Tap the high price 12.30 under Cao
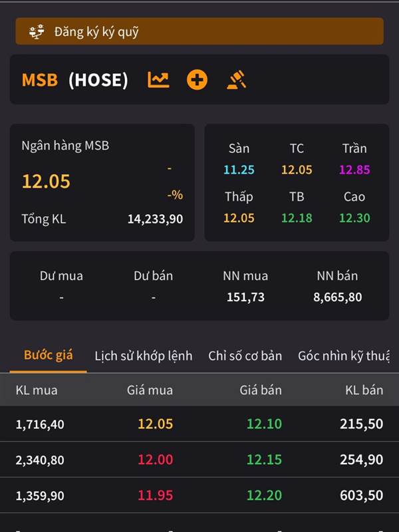This screenshot has width=399, height=532. (354, 217)
